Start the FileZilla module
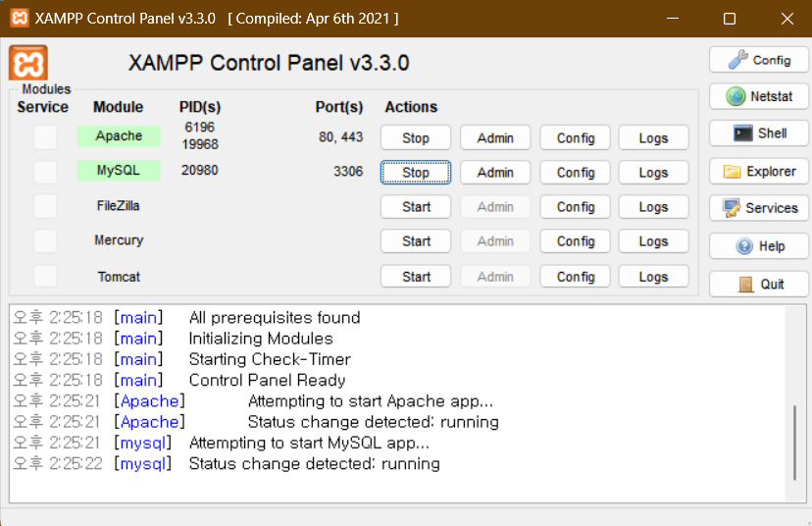Screen dimensions: 812x526 point(416,207)
